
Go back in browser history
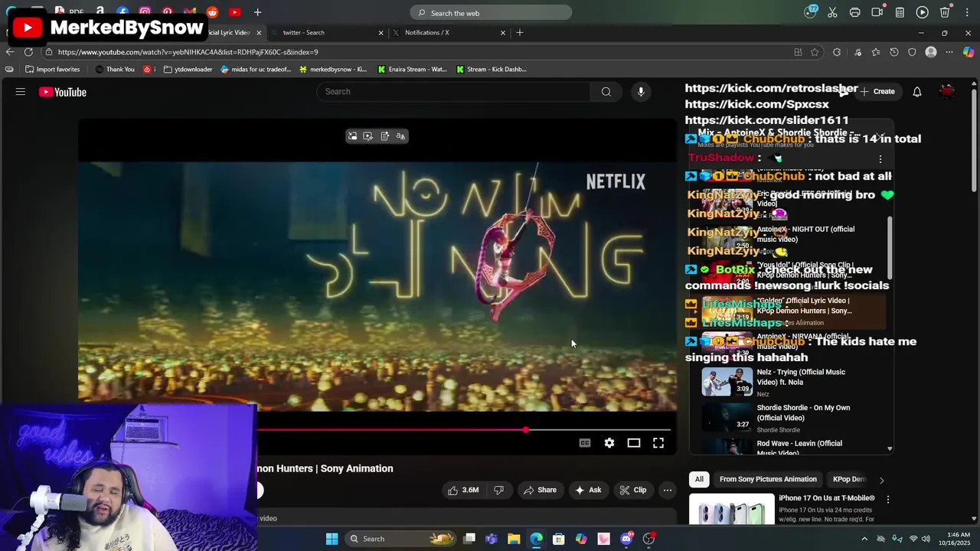coord(10,52)
